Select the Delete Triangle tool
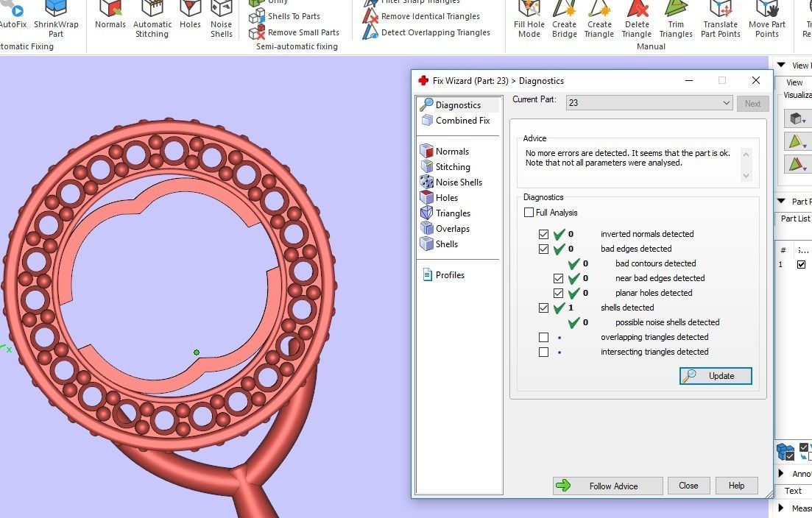The image size is (812, 518). pos(637,19)
